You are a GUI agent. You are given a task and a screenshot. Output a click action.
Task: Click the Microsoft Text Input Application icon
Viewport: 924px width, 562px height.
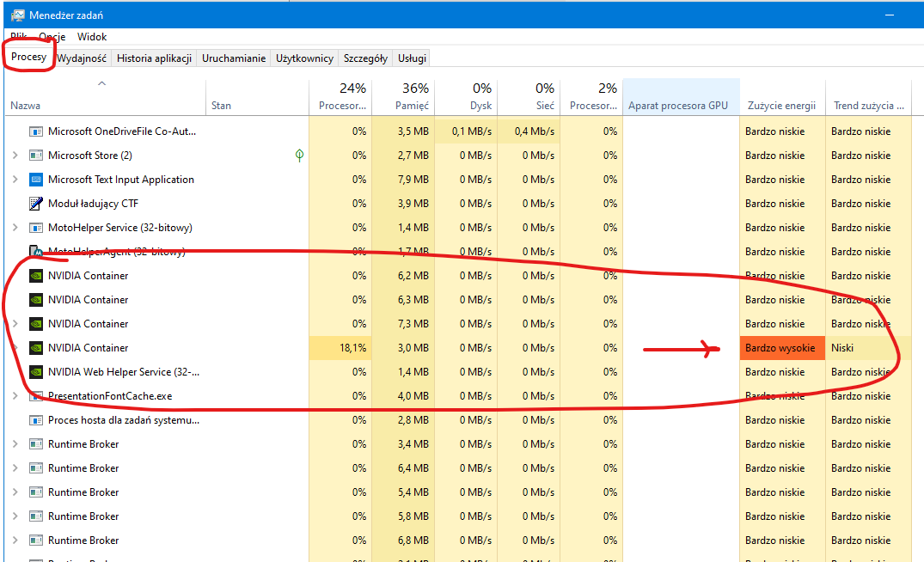coord(36,180)
